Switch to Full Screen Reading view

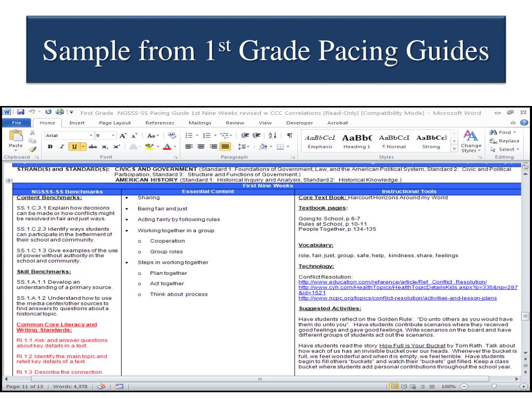(404, 387)
